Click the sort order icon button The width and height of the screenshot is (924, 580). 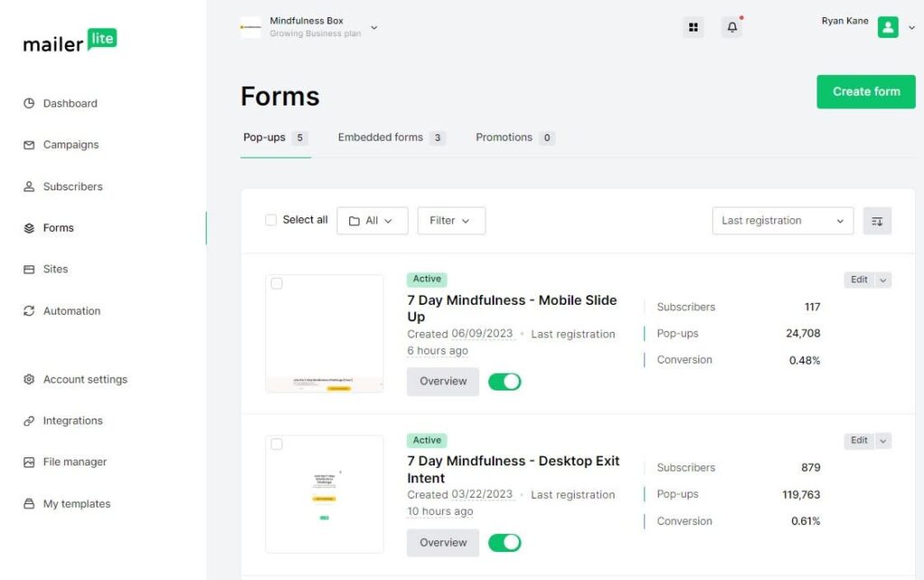click(x=877, y=221)
